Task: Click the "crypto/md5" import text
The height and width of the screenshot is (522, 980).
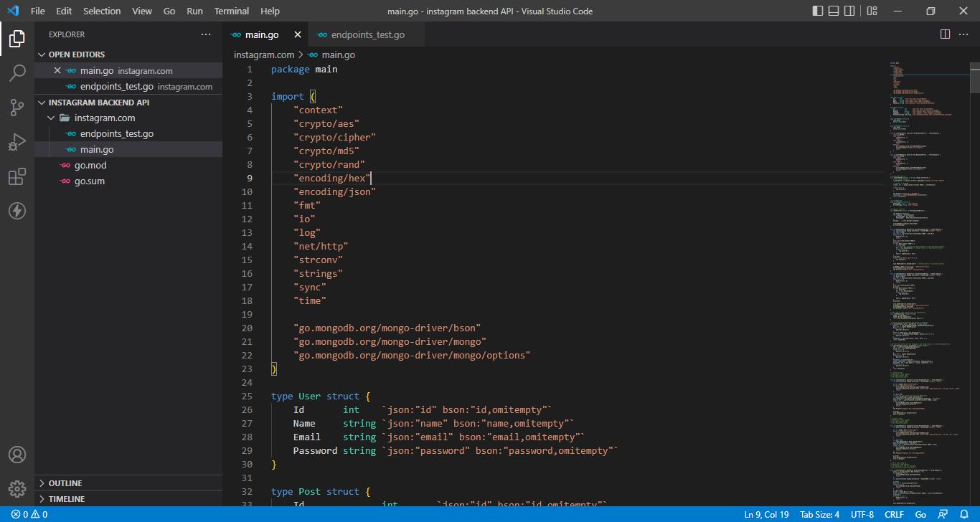Action: [326, 151]
